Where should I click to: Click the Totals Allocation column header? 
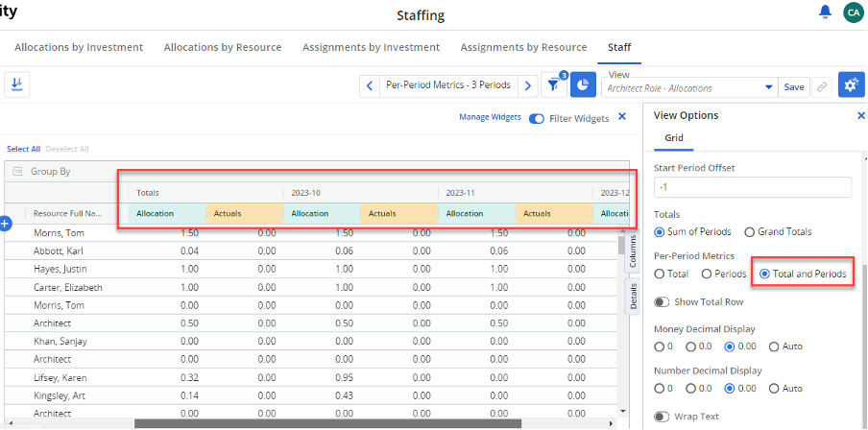pos(167,214)
